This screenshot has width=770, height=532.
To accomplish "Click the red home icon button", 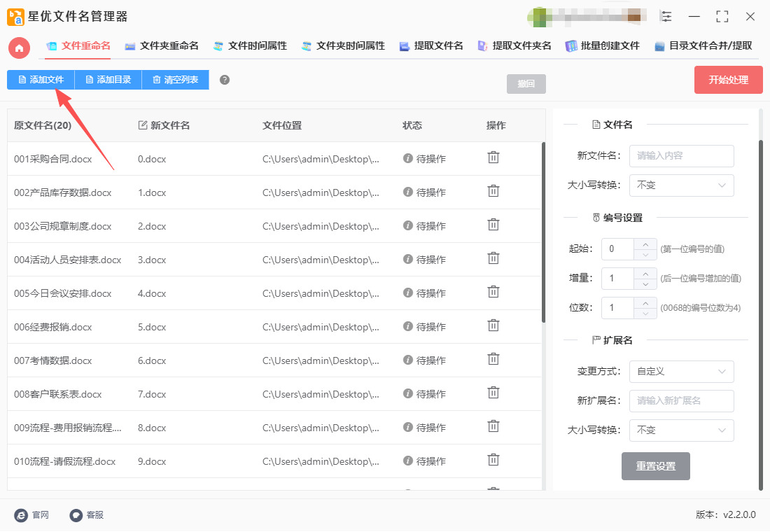I will (x=19, y=48).
